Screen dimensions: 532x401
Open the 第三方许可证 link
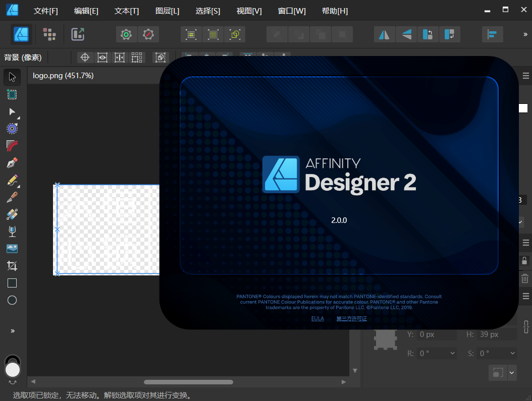[x=351, y=318]
